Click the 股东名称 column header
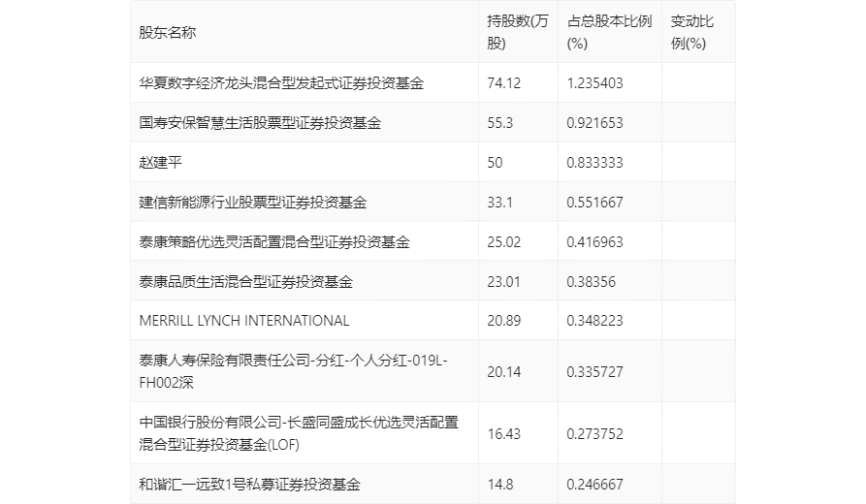 tap(168, 33)
